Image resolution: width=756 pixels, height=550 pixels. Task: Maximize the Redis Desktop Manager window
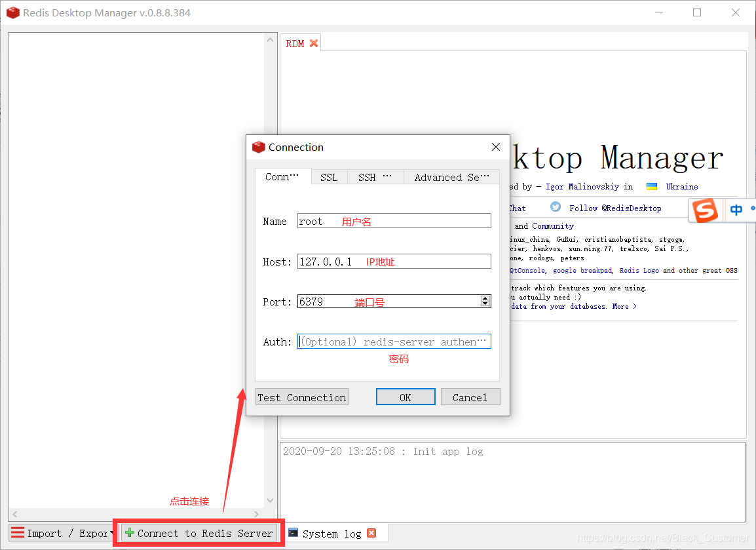click(x=697, y=12)
